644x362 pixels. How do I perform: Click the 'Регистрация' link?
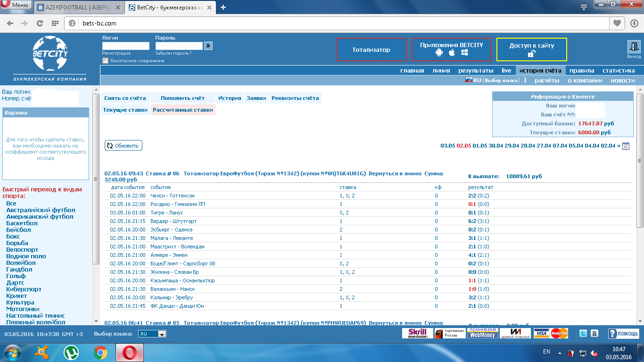point(116,53)
